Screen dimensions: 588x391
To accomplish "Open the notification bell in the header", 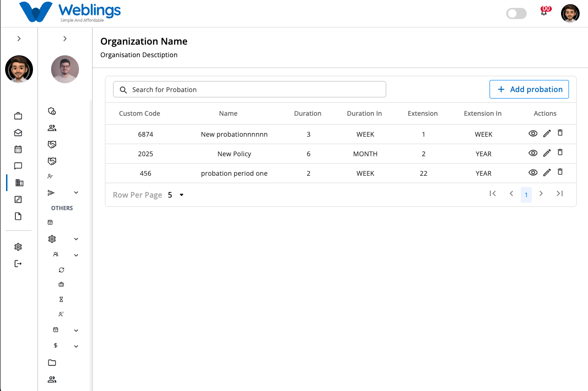I will point(544,13).
